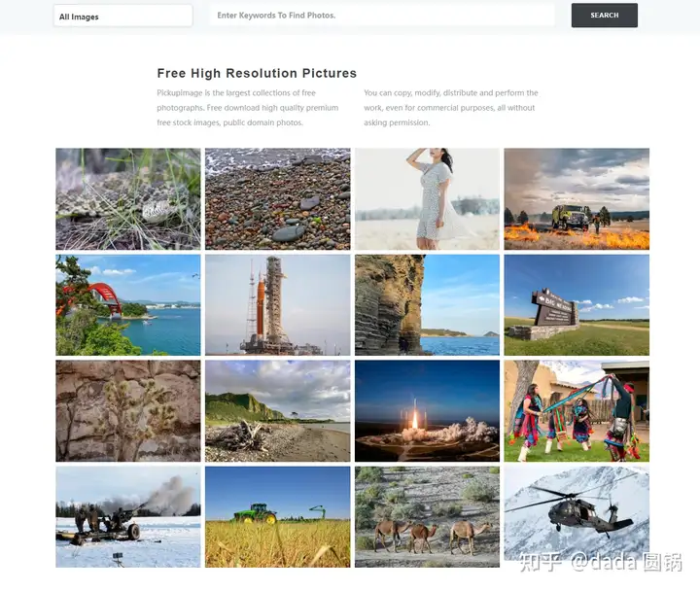Open the All Images category dropdown
This screenshot has width=700, height=591.
click(123, 16)
